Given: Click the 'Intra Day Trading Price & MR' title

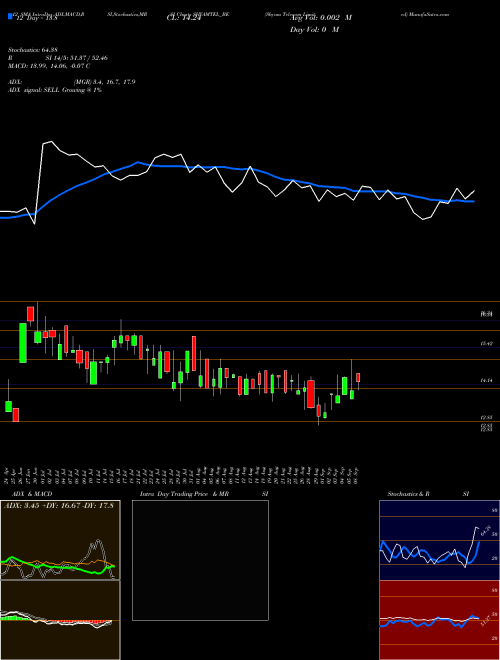Looking at the screenshot, I should point(184,494).
